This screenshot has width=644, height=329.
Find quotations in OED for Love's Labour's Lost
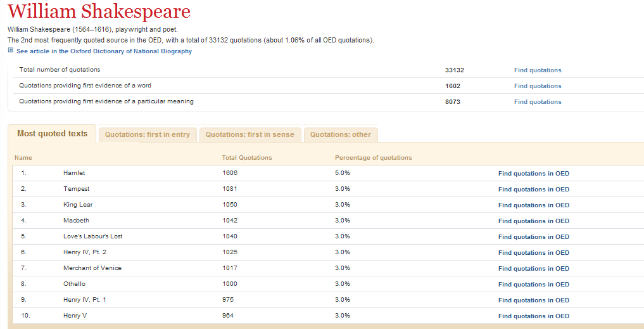tap(534, 237)
